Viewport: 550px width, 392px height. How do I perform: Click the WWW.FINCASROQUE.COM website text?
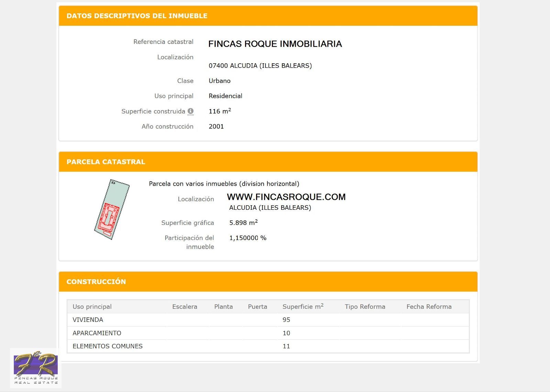coord(286,197)
